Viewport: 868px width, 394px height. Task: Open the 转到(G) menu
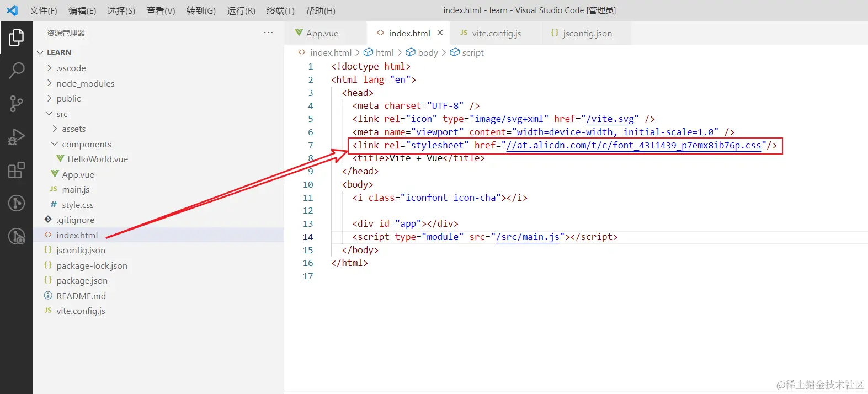point(201,10)
